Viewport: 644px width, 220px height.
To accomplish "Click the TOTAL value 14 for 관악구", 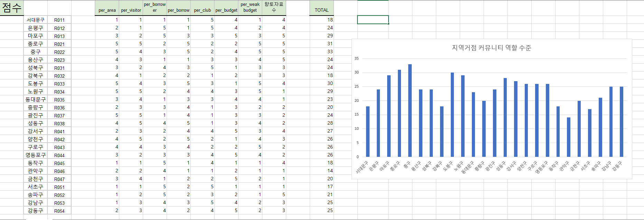I will tap(321, 171).
